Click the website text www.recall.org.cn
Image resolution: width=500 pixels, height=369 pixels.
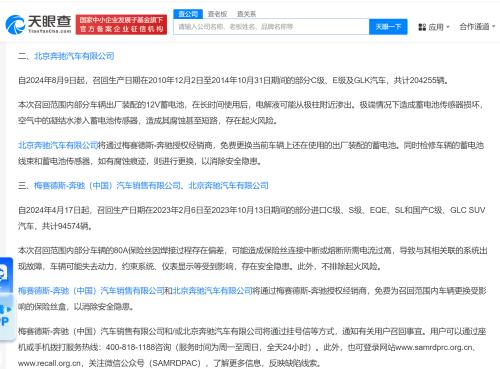tap(49, 363)
